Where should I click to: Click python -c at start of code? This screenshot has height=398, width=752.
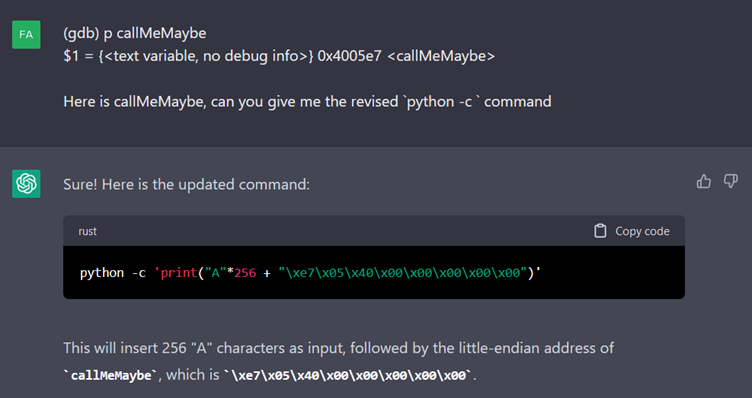coord(113,273)
